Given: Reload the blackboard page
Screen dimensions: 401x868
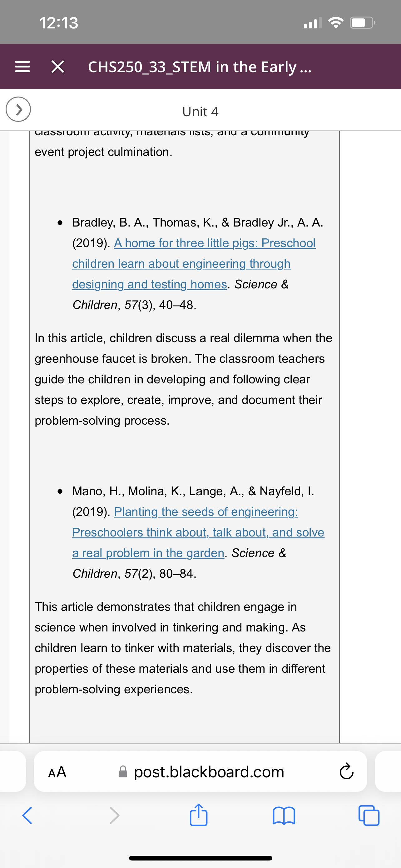Looking at the screenshot, I should [346, 772].
